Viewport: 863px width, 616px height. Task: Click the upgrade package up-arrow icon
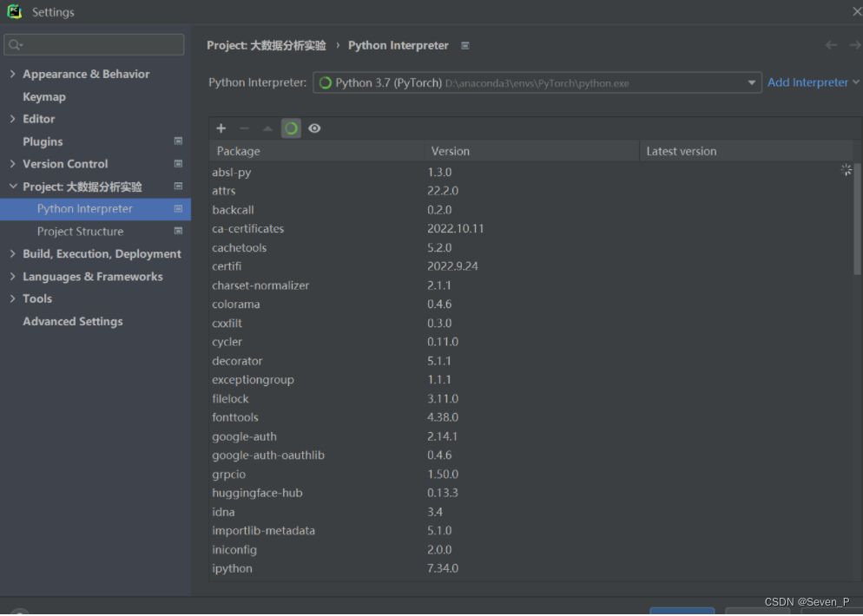coord(267,128)
